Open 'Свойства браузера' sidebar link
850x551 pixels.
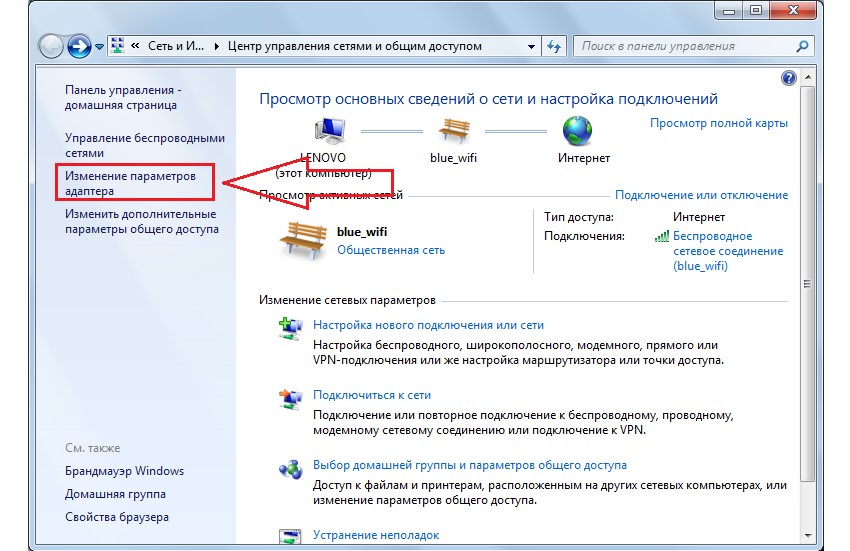(x=117, y=517)
